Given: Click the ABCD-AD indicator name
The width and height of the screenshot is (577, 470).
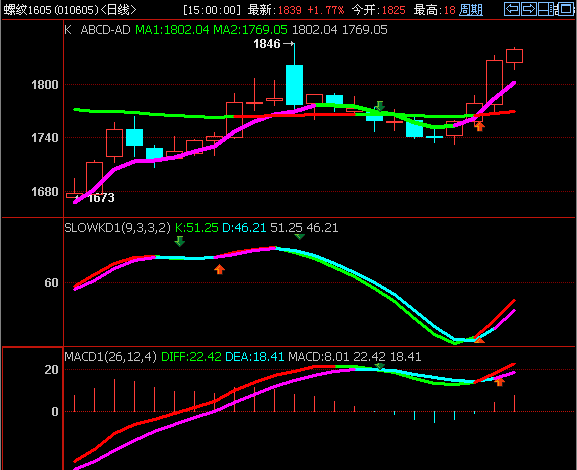Looking at the screenshot, I should pos(105,30).
